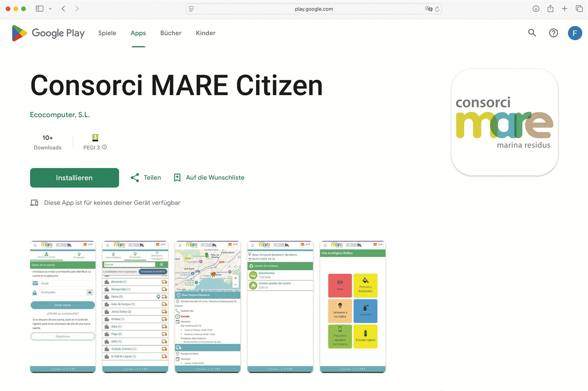Open the account avatar F

pyautogui.click(x=575, y=33)
